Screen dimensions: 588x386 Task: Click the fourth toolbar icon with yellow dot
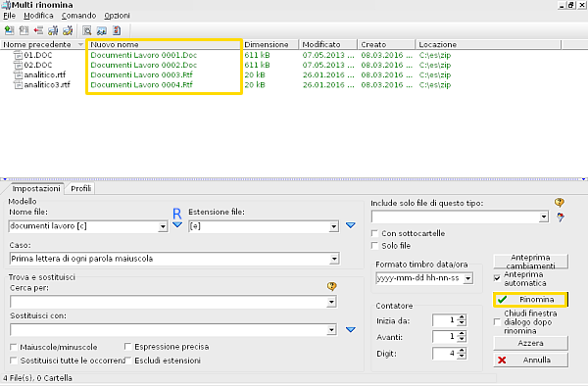53,30
